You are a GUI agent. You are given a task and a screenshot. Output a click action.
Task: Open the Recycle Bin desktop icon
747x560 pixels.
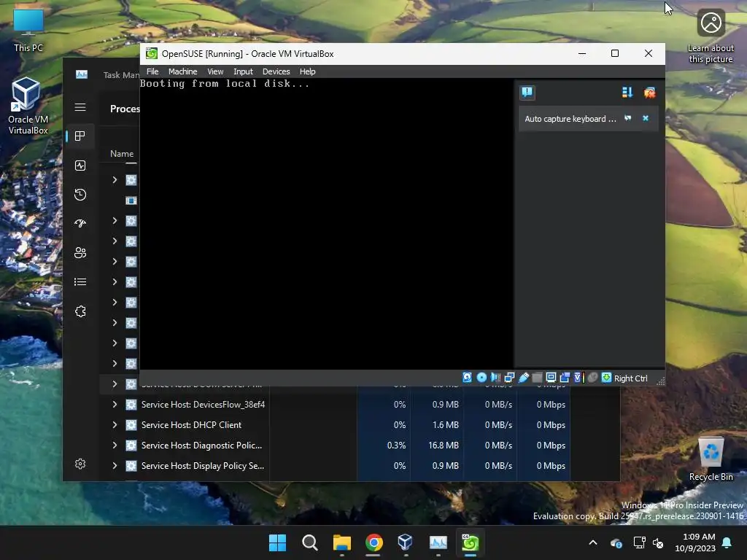(x=711, y=459)
